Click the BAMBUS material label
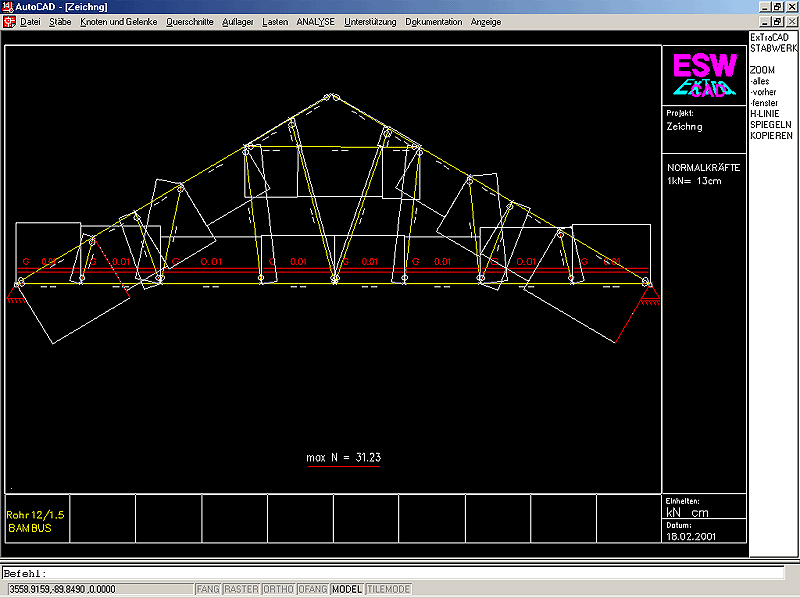Screen dimensions: 800x598 click(30, 529)
